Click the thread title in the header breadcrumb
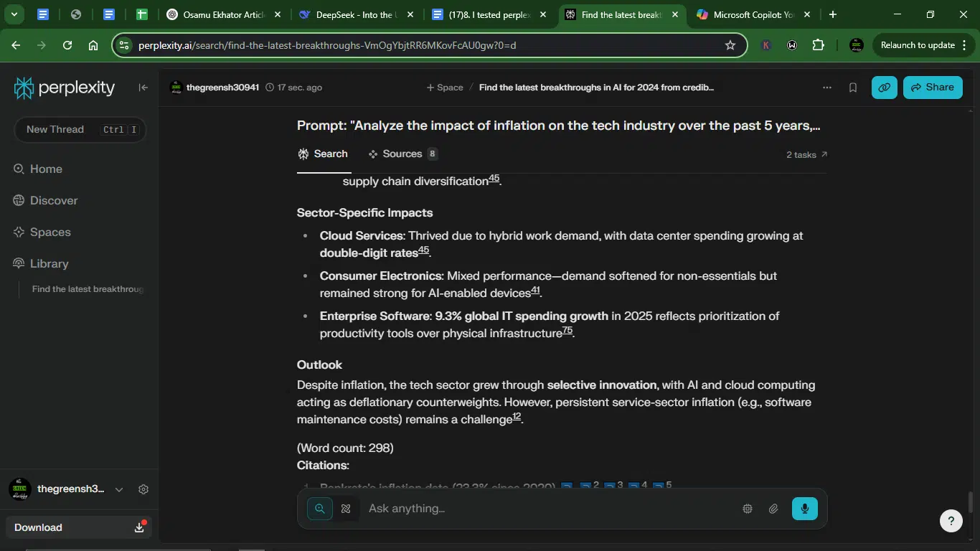Screen dimensions: 980x551 [x=596, y=88]
